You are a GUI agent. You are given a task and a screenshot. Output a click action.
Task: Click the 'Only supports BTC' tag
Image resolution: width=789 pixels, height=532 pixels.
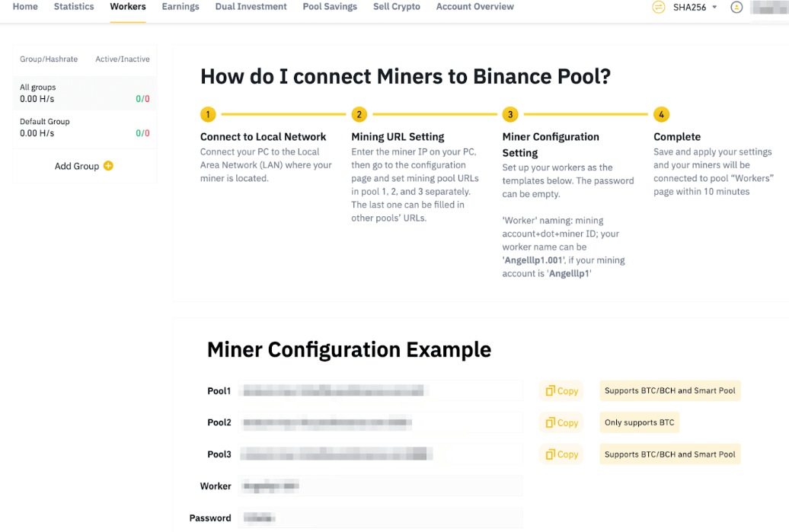pos(639,423)
